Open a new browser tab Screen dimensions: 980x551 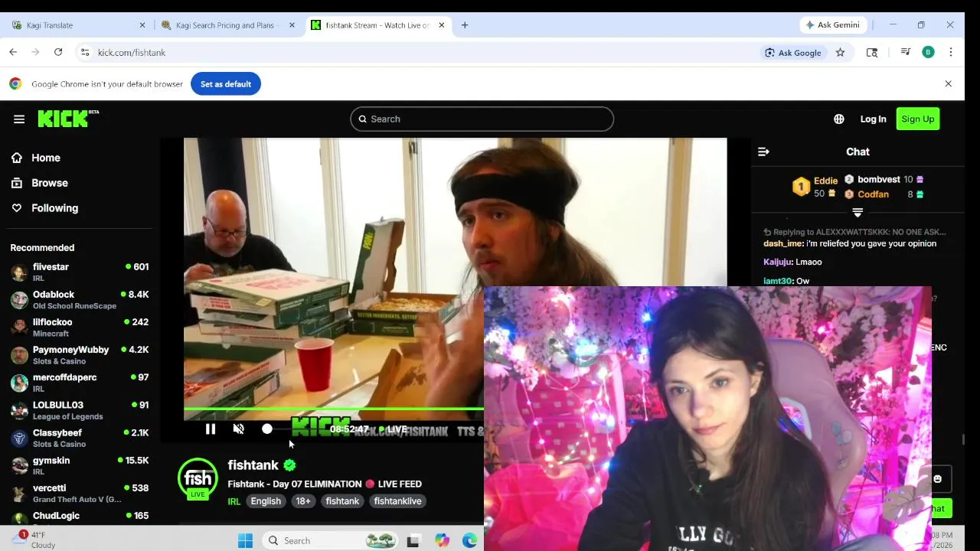pyautogui.click(x=465, y=25)
